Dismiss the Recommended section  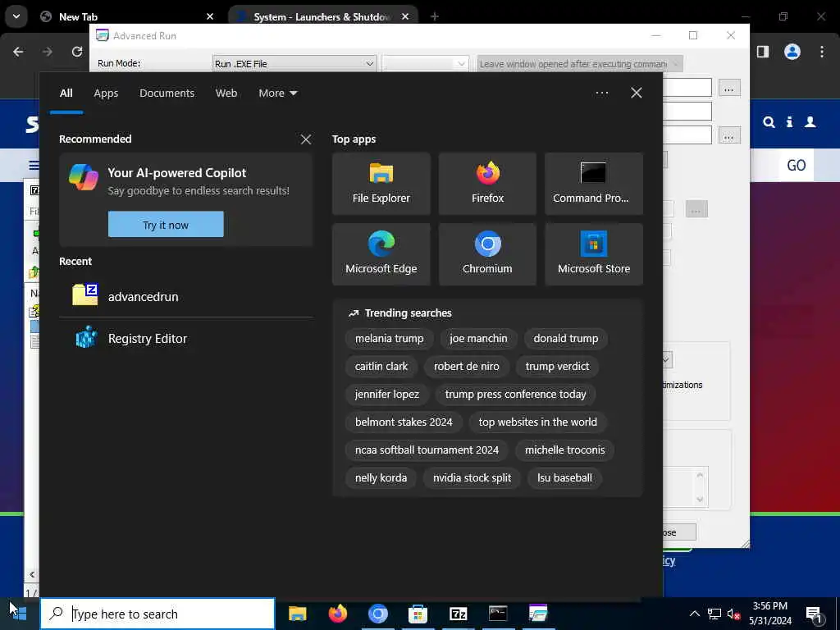coord(306,139)
